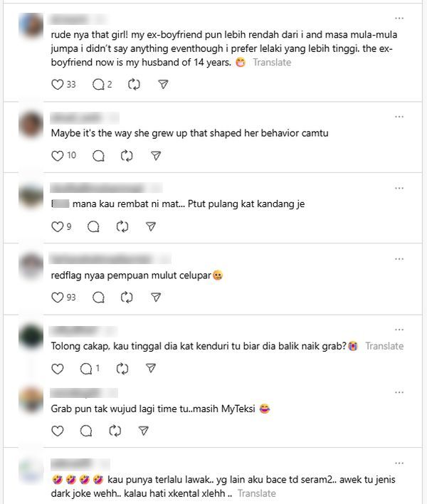The height and width of the screenshot is (504, 427).
Task: Open replies on the '14 years' husband comment
Action: pos(98,85)
